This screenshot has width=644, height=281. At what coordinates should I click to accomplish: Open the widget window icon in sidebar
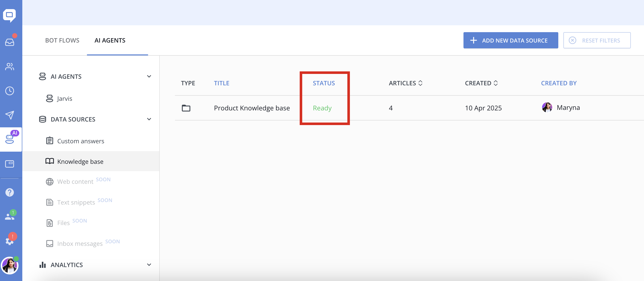point(10,164)
